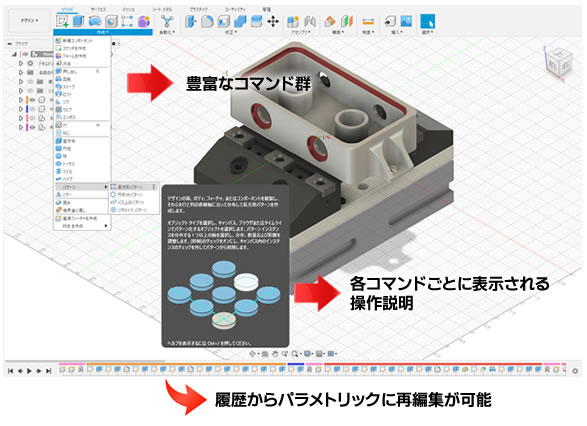
Task: Open the 検査 (Inspect) dropdown label
Action: (x=368, y=33)
